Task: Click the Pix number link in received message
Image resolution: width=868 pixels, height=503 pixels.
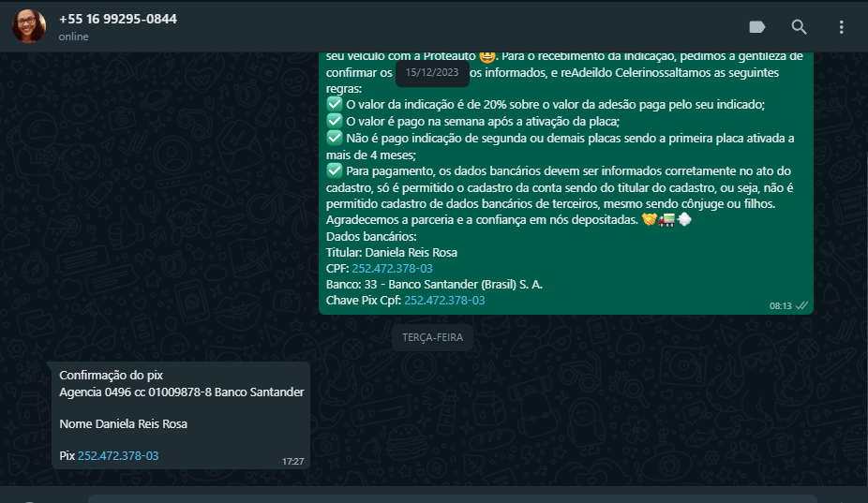Action: coord(118,455)
